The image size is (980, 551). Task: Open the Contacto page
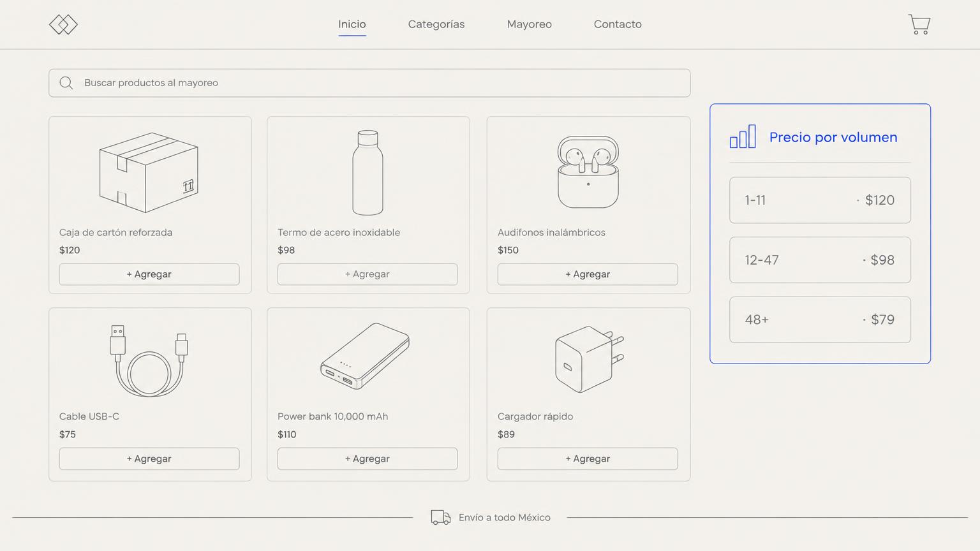point(618,24)
